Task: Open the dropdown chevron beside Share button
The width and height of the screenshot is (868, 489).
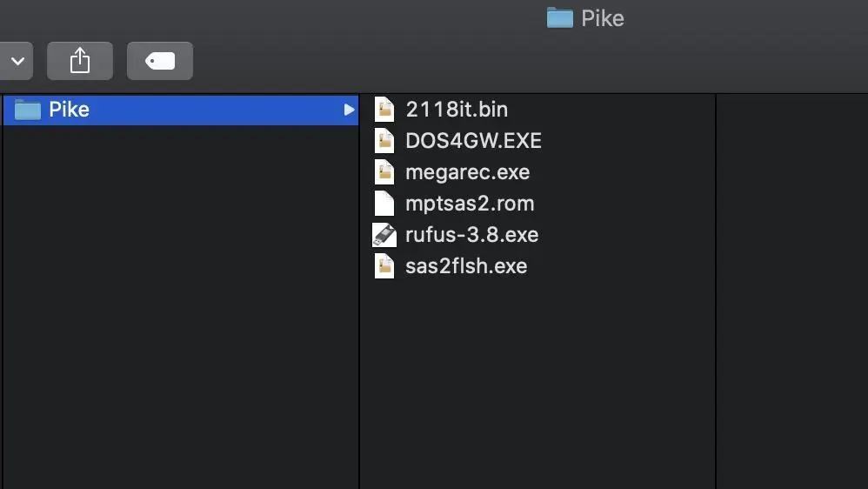Action: (x=17, y=60)
